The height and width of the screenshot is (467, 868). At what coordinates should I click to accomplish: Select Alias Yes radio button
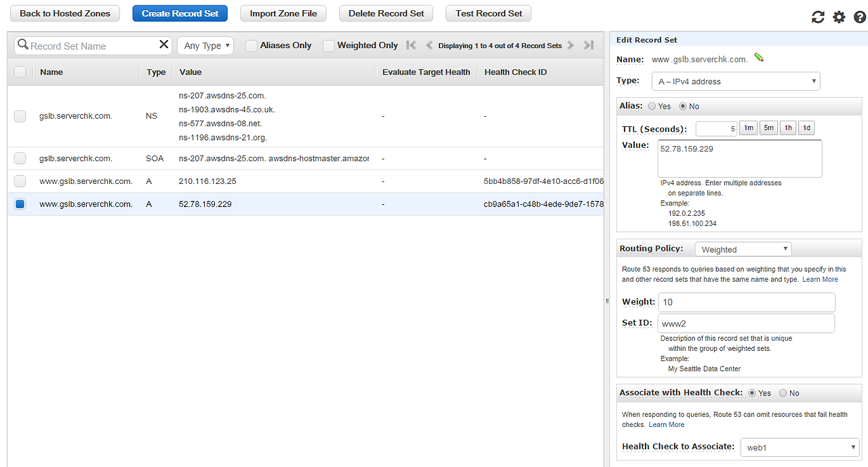tap(652, 107)
